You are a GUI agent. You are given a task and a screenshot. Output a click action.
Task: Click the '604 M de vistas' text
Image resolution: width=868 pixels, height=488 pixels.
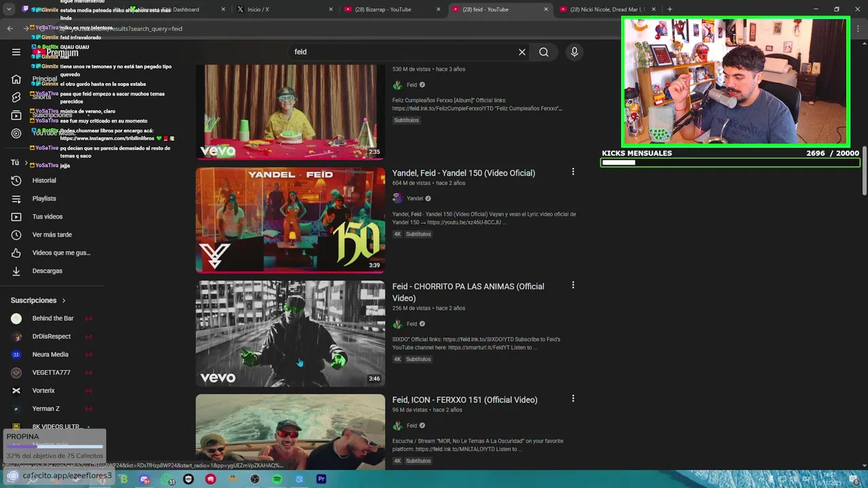click(412, 183)
